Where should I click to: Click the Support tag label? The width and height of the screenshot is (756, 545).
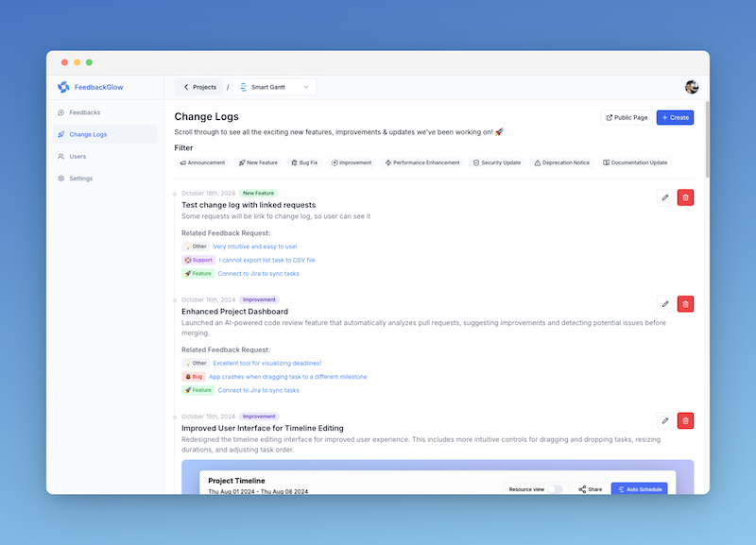click(198, 260)
